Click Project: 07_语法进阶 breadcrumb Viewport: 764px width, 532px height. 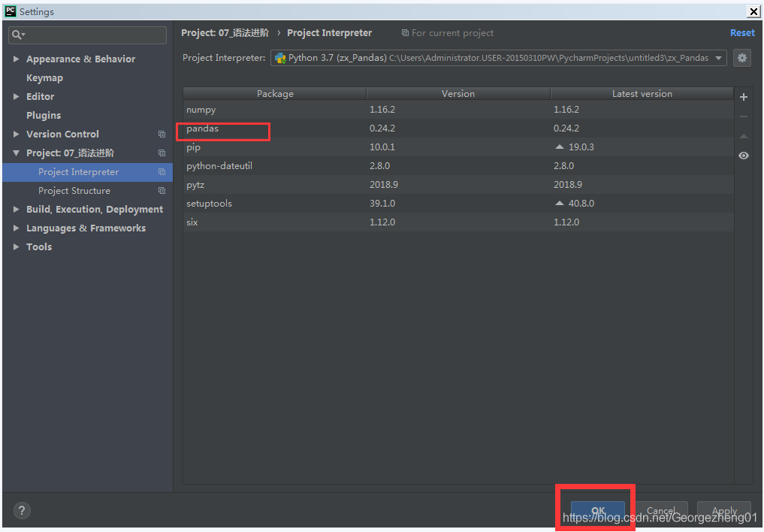(x=225, y=32)
